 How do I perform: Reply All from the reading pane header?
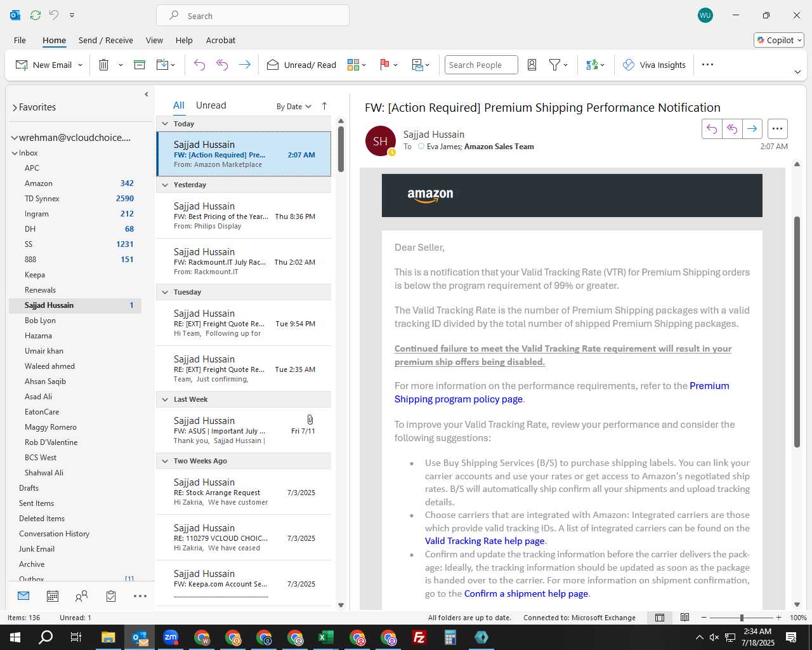(x=732, y=129)
